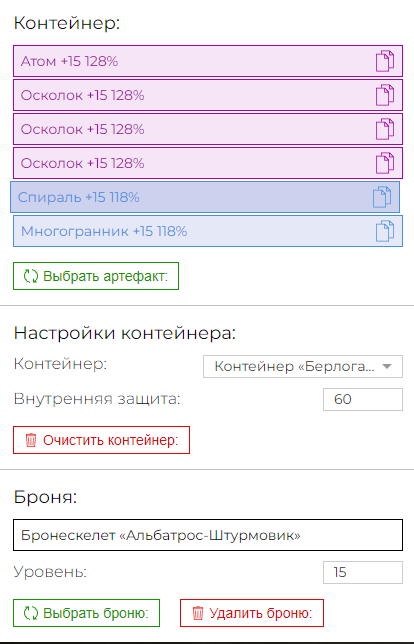
Task: Copy the second Осколок +15 artifact
Action: tap(385, 129)
